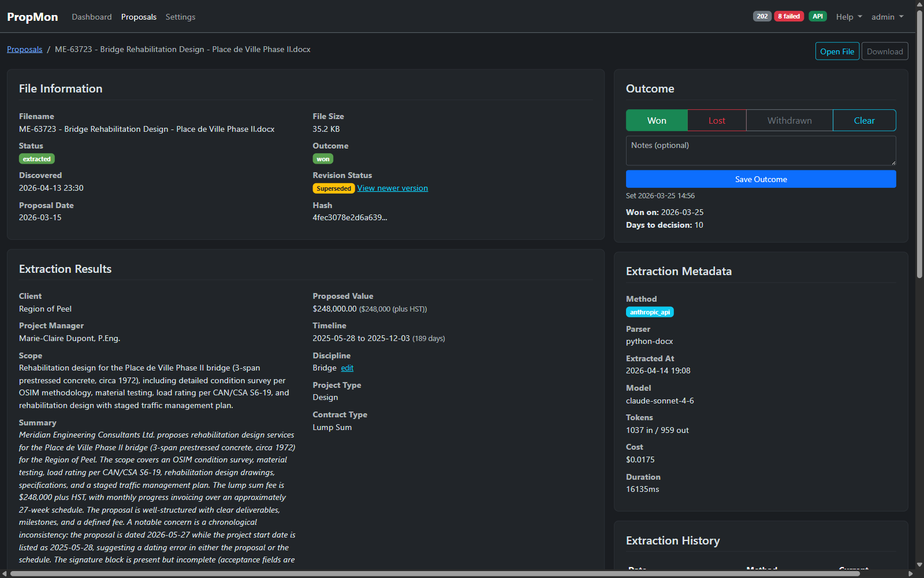Click the Open File button
The height and width of the screenshot is (578, 924).
[837, 51]
